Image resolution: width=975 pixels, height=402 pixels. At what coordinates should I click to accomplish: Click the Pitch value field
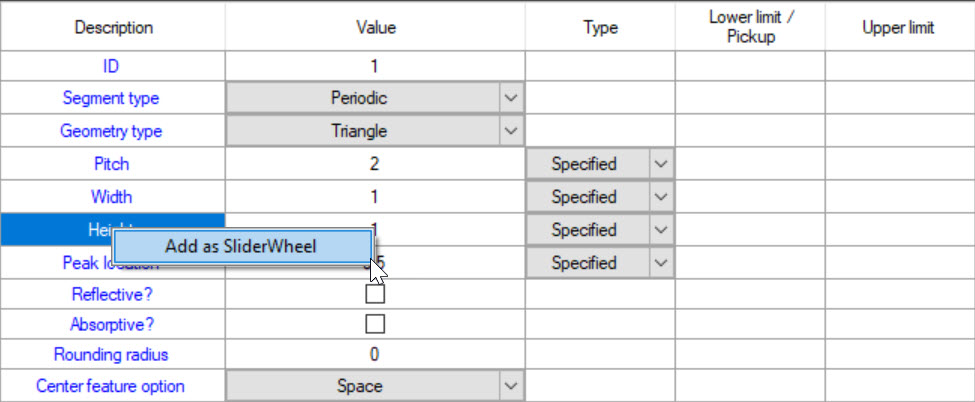tap(375, 164)
